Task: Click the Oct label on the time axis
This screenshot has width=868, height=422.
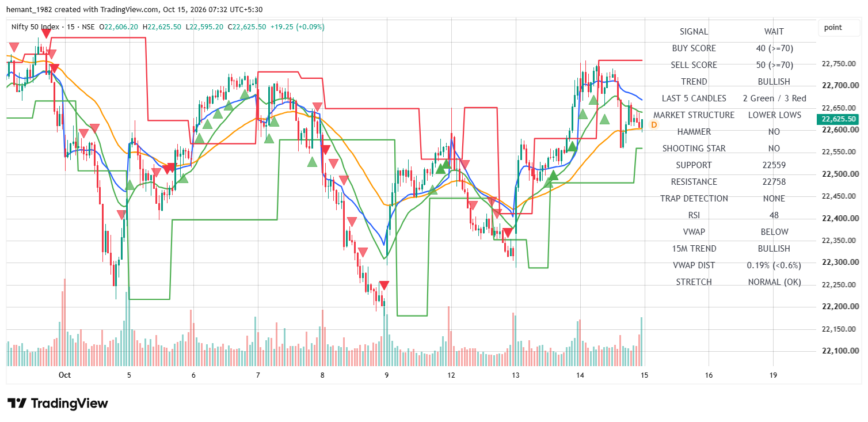Action: 64,375
